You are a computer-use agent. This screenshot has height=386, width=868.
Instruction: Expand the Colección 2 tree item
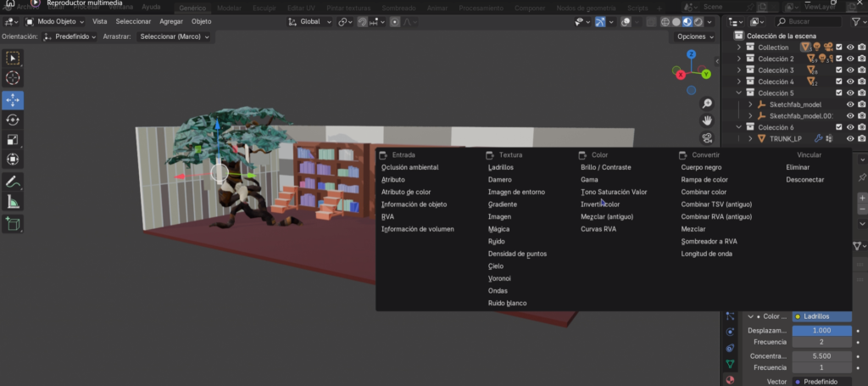pos(738,59)
